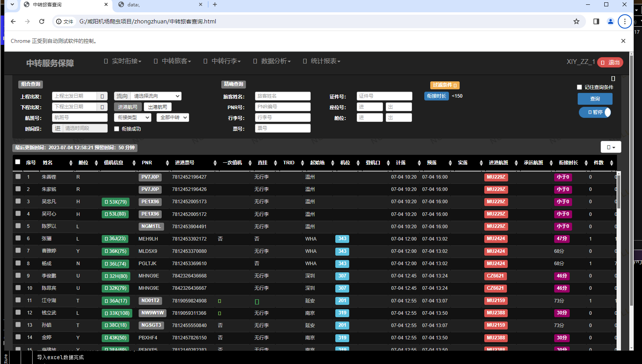Reload the current page
Image resolution: width=642 pixels, height=364 pixels.
42,21
